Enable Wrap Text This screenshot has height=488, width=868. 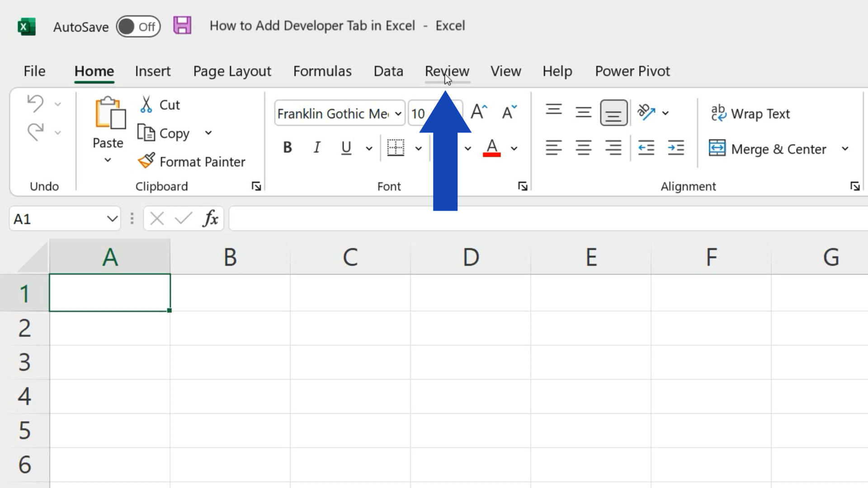[x=750, y=113]
